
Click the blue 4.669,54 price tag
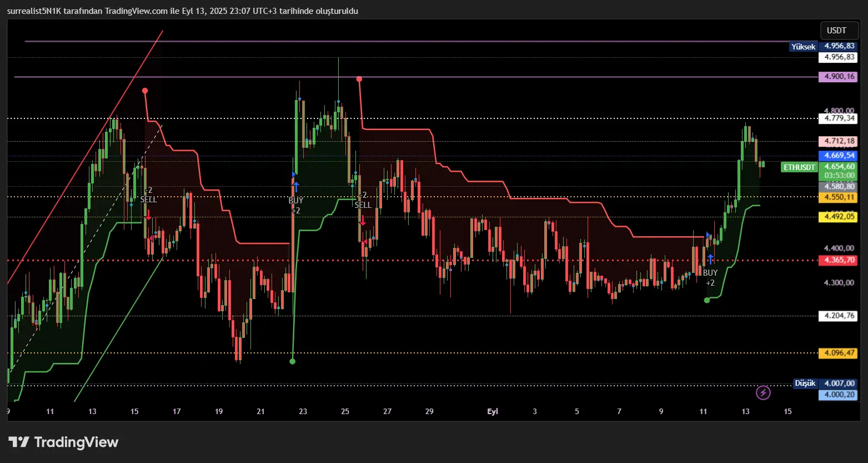tap(839, 156)
